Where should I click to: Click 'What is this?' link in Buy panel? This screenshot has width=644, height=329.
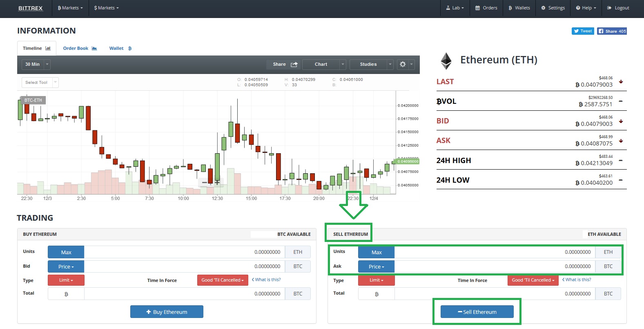coord(266,280)
